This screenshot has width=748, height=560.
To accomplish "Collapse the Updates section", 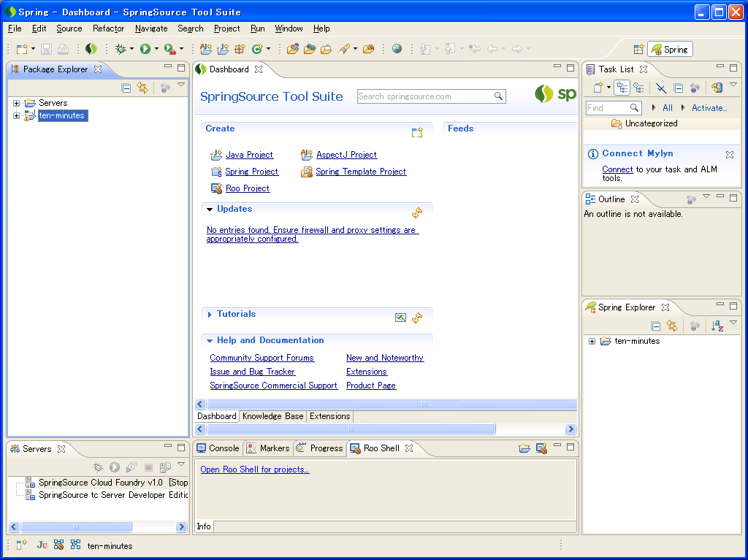I will [210, 209].
